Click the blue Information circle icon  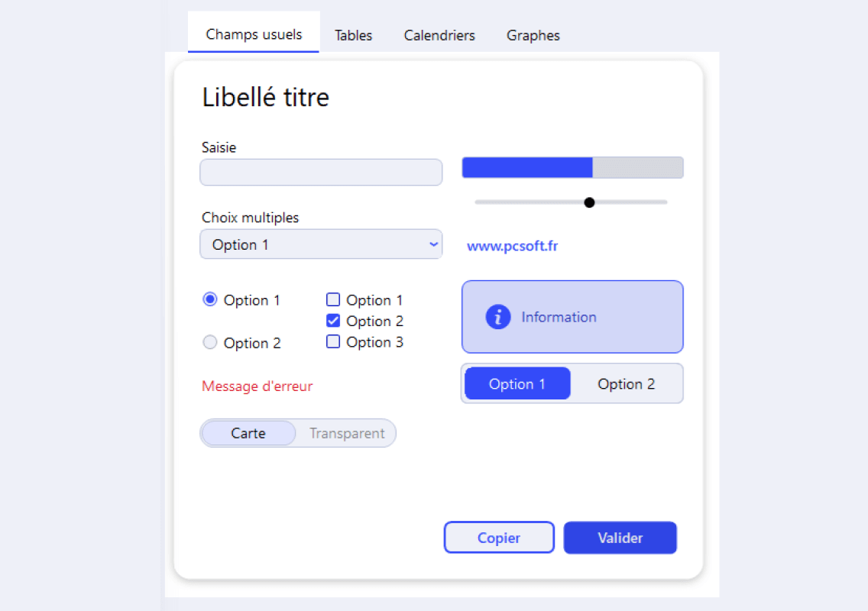498,317
